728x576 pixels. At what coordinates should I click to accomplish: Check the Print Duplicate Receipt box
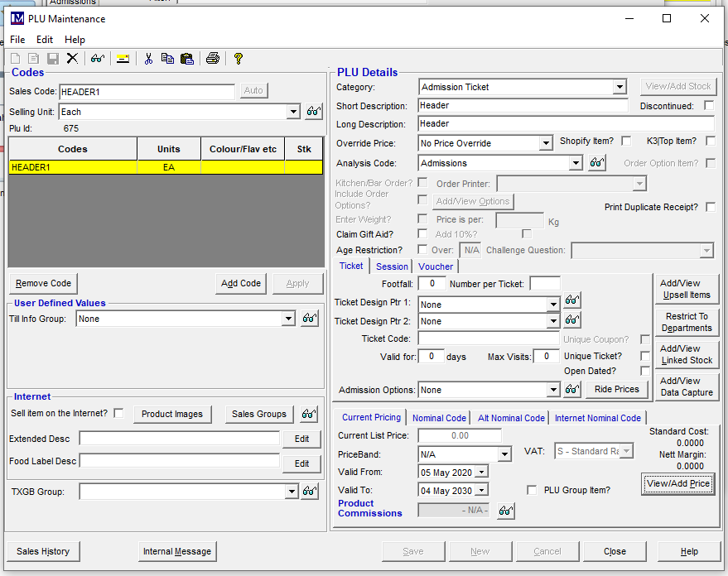(x=710, y=207)
